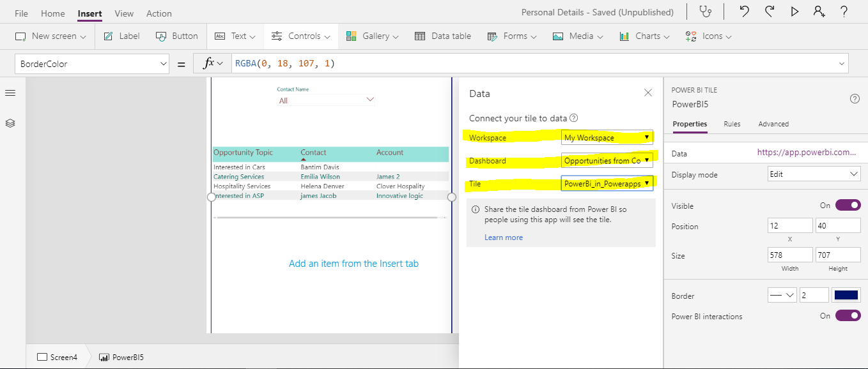
Task: Follow the Learn more link
Action: 503,237
